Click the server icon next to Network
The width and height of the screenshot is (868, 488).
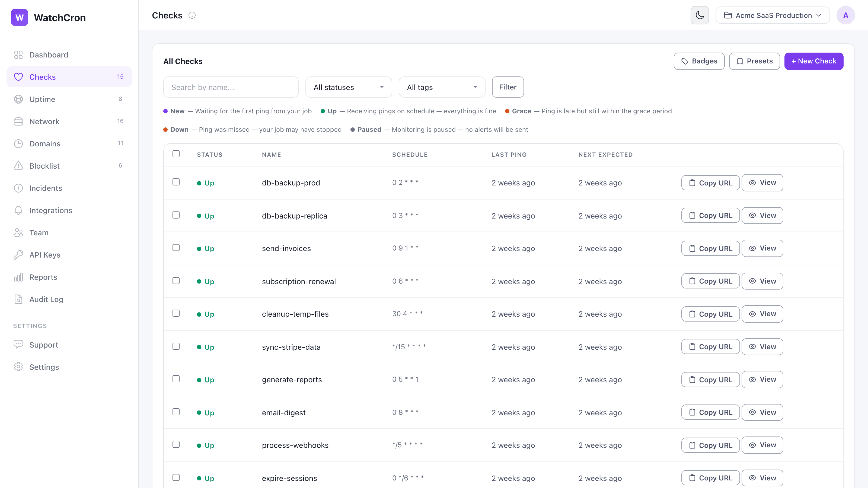tap(18, 121)
